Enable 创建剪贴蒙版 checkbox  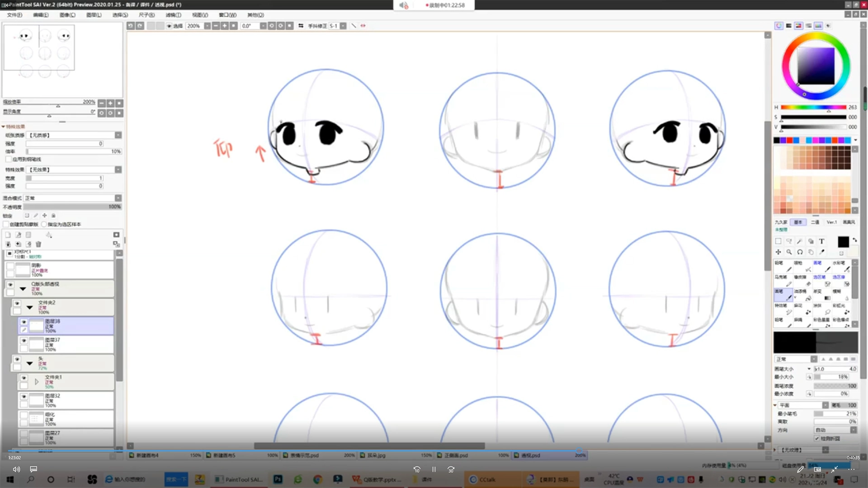pos(6,224)
